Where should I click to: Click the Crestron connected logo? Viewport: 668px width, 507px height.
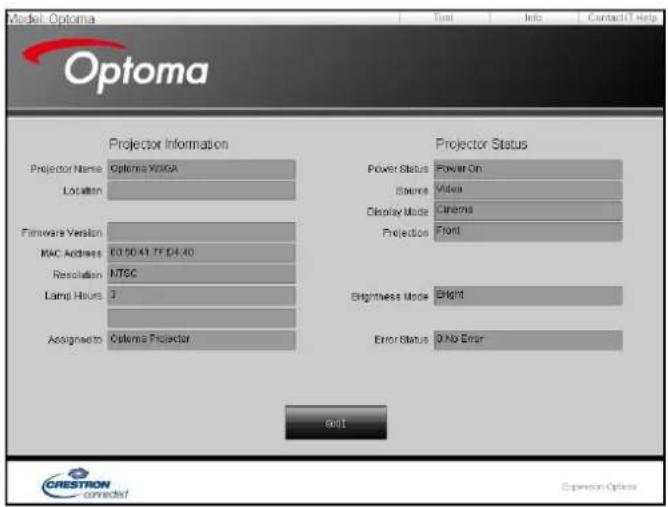click(84, 484)
